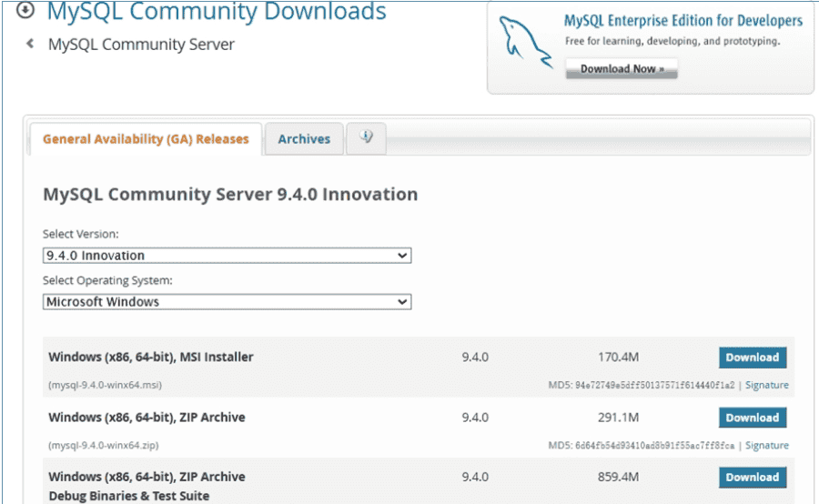Click the Free for learning, developing, and prototyping text
819x504 pixels.
pyautogui.click(x=672, y=41)
